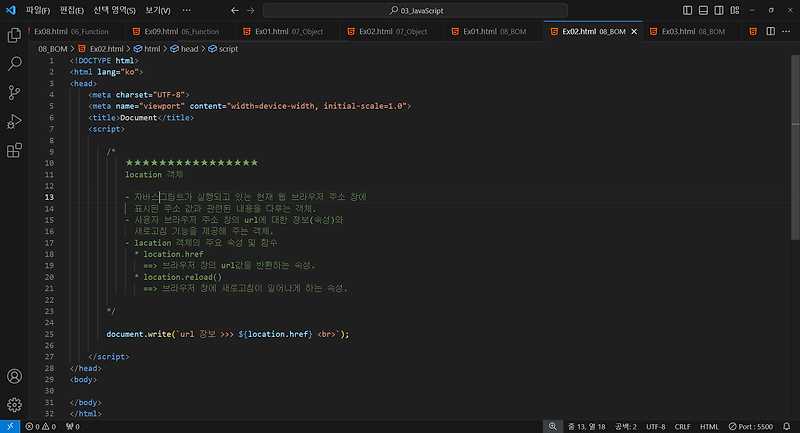Click the <title>Document</title> line
This screenshot has height=433, width=800.
141,117
